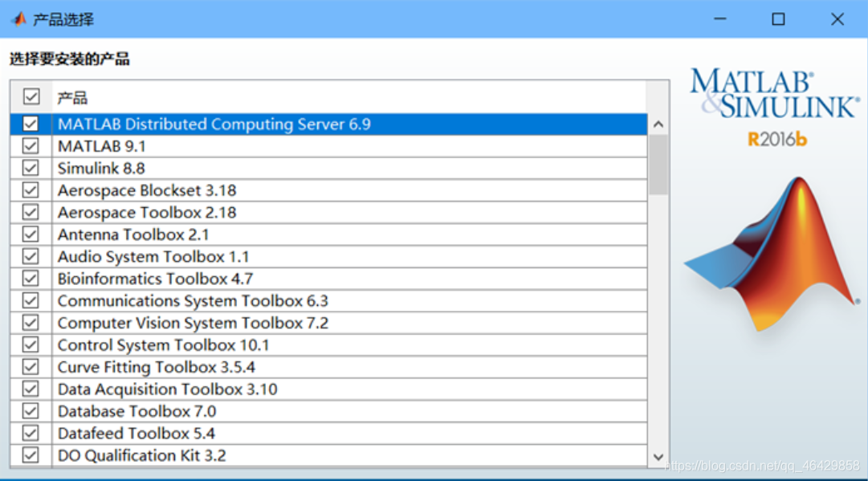Viewport: 868px width, 481px height.
Task: Uncheck Communications System Toolbox 6.3 checkbox
Action: tap(31, 300)
